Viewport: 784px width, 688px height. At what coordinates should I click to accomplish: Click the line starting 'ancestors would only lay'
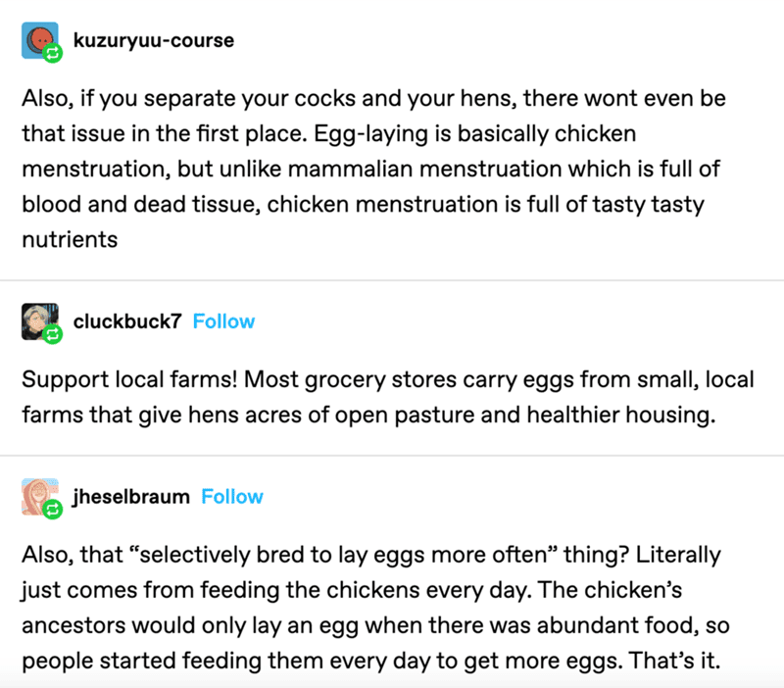[375, 625]
